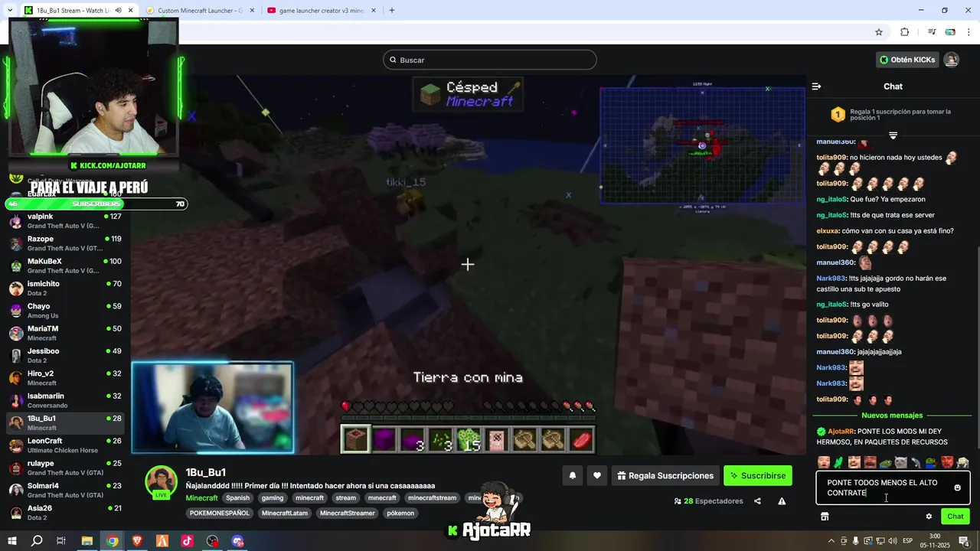Click the chat username AjotaRR
980x551 pixels.
pyautogui.click(x=841, y=432)
